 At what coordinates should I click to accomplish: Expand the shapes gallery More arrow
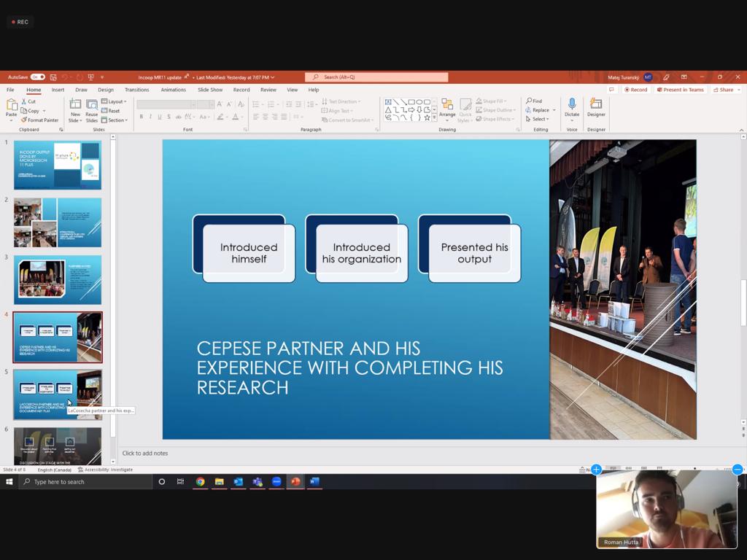point(435,117)
